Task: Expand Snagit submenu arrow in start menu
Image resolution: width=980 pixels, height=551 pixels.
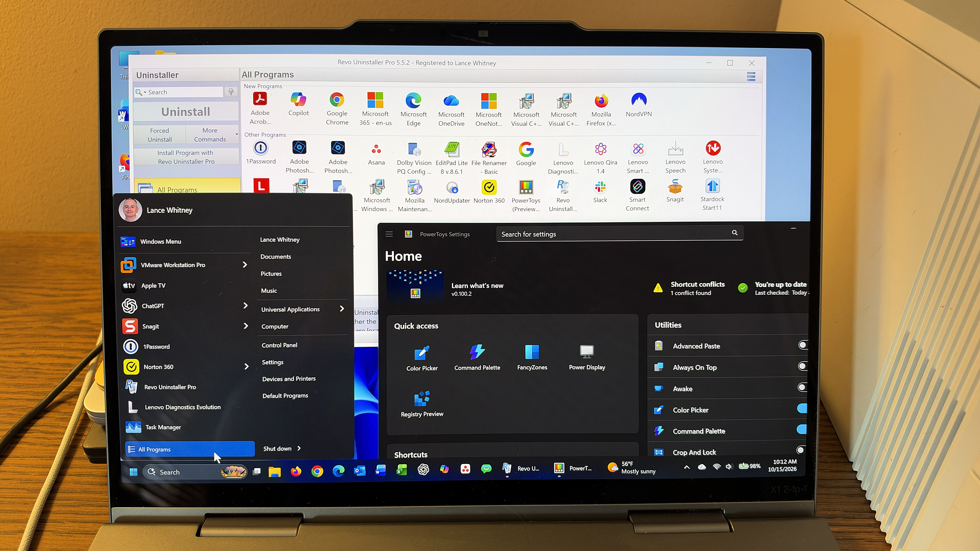Action: [x=246, y=326]
